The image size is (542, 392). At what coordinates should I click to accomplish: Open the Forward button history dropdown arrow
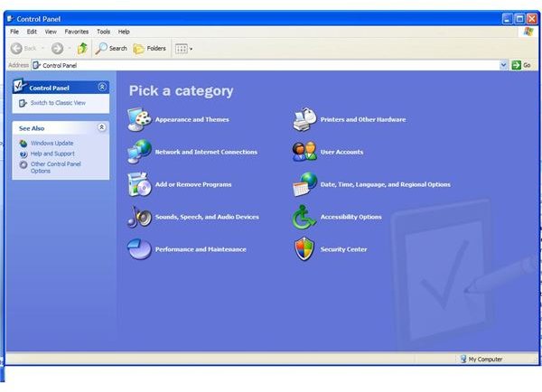(70, 49)
